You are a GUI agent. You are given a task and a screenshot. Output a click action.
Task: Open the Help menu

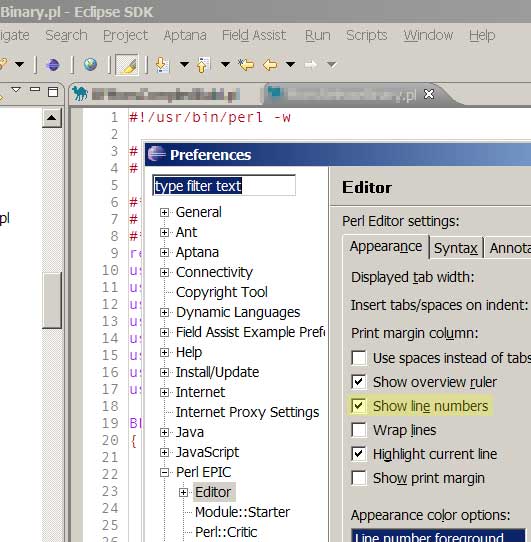click(482, 35)
